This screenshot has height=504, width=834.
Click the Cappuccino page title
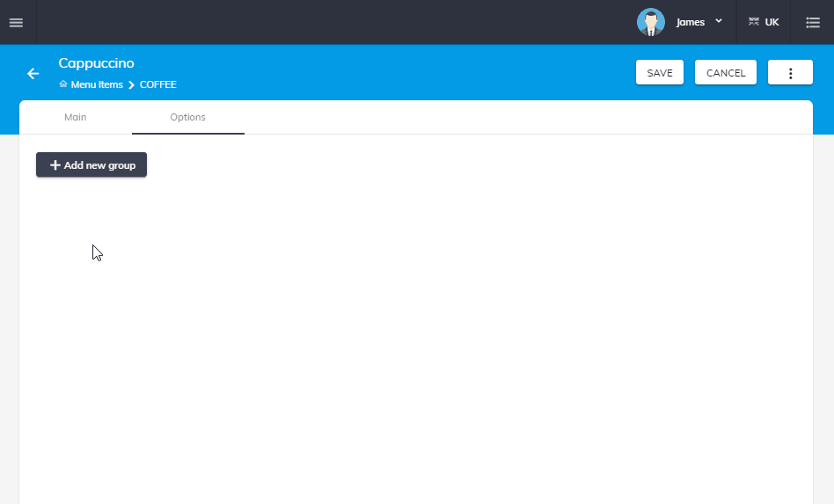pyautogui.click(x=96, y=63)
